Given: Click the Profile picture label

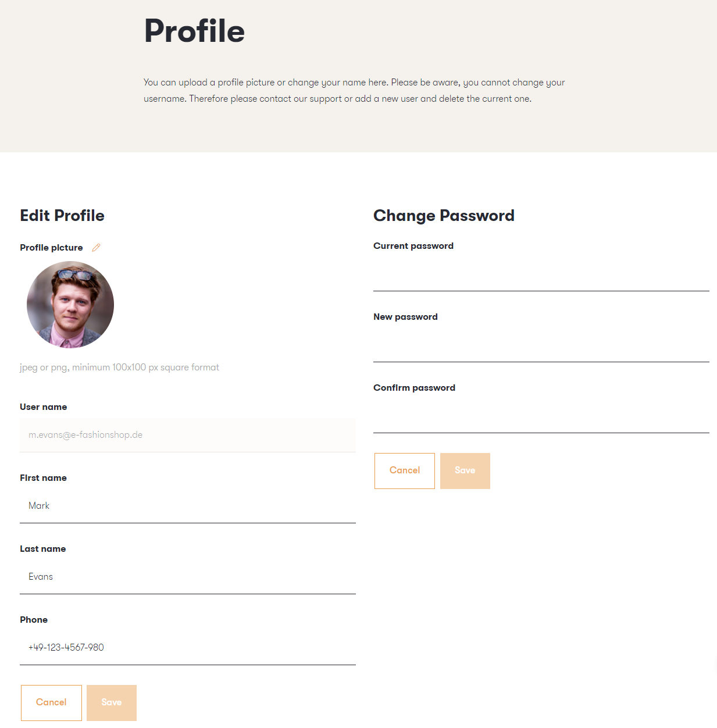Looking at the screenshot, I should [x=51, y=248].
